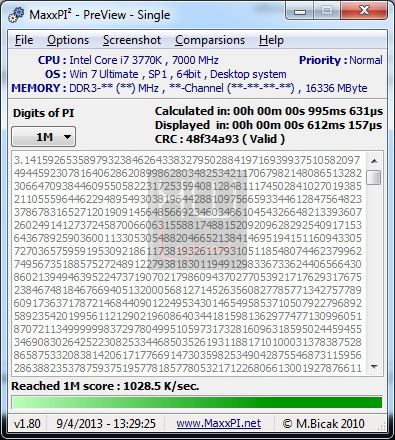
Task: Open the Comparsions menu
Action: tap(210, 40)
